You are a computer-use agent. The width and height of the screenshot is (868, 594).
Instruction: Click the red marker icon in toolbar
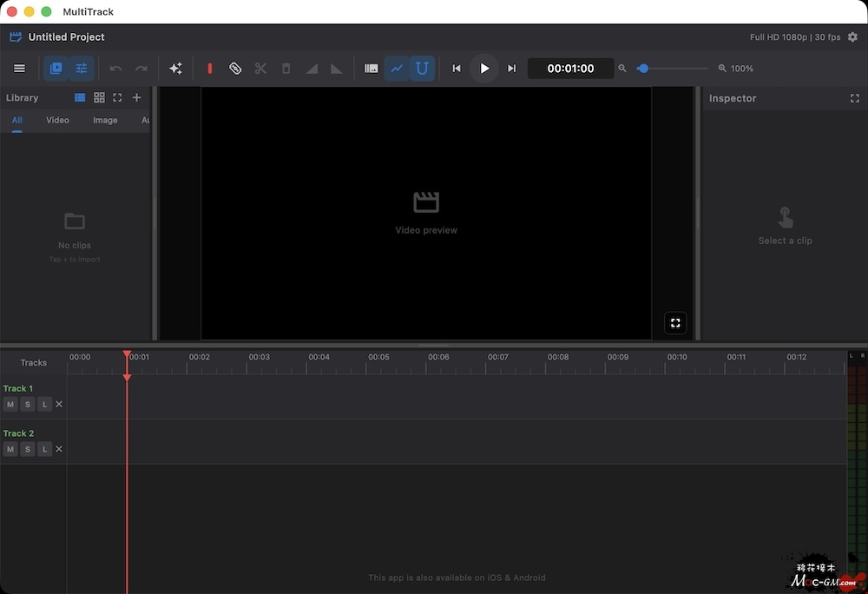[x=209, y=69]
